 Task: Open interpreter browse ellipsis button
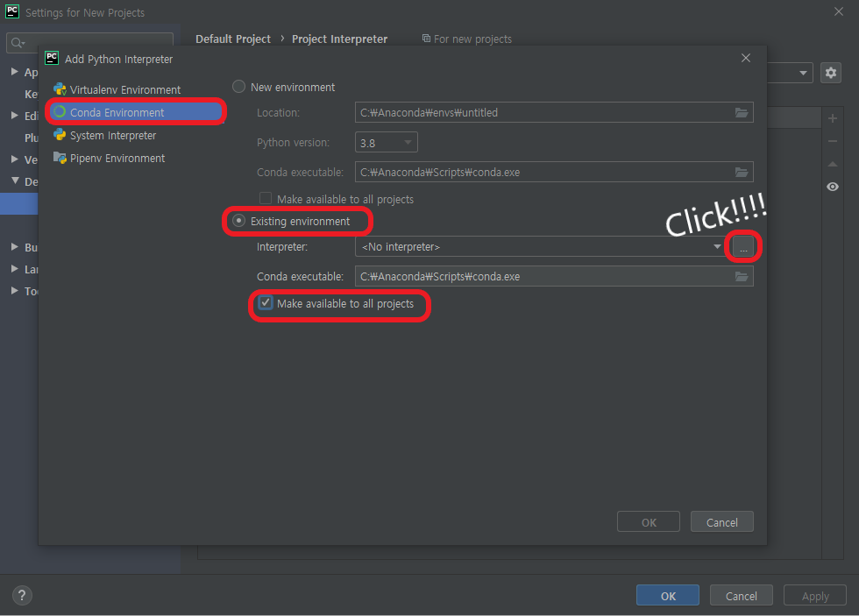743,247
